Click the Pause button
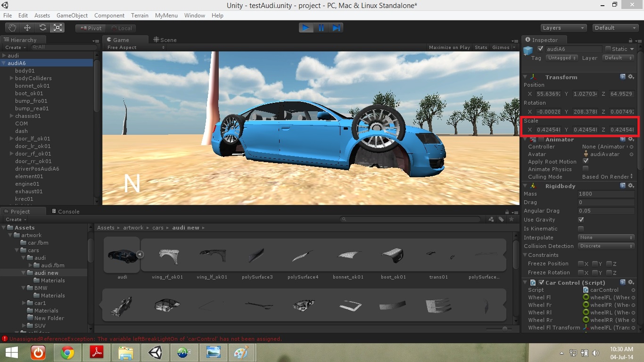The width and height of the screenshot is (644, 362). tap(321, 28)
